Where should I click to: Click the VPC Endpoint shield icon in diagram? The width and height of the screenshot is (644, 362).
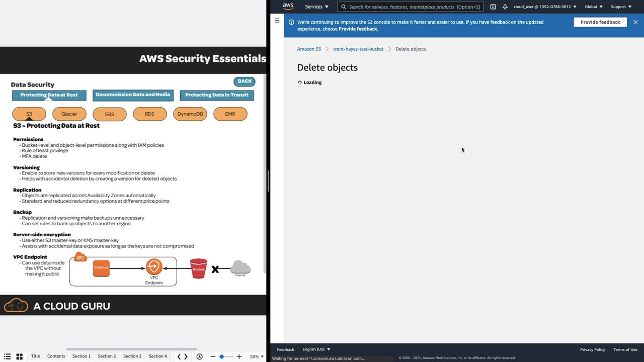[x=154, y=266]
